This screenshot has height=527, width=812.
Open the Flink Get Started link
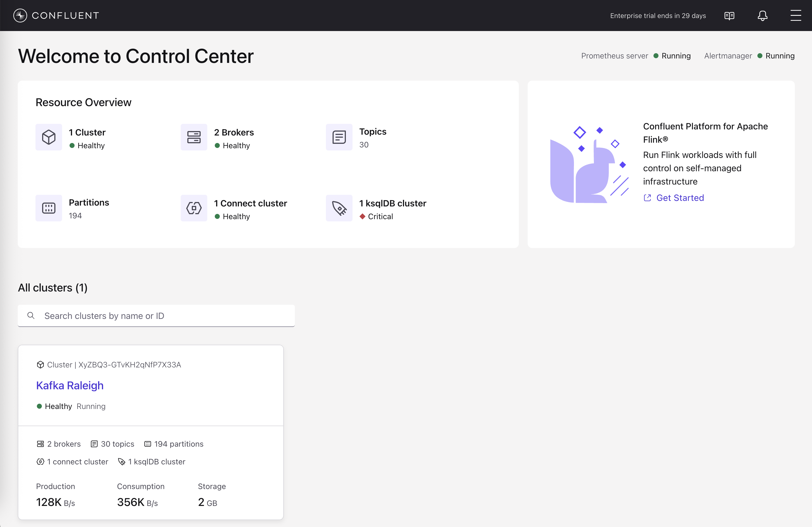coord(680,198)
